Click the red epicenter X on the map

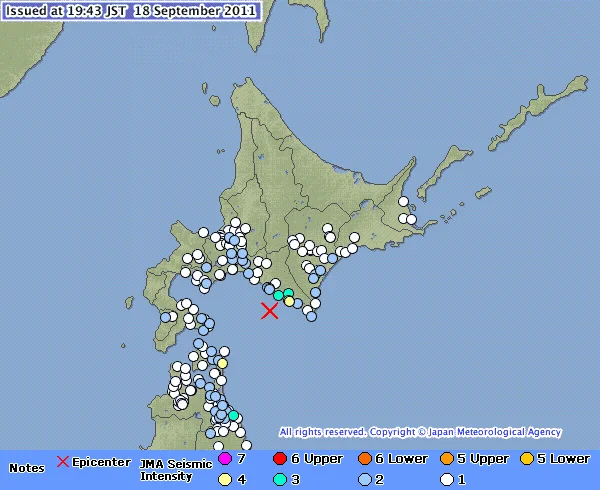point(270,311)
